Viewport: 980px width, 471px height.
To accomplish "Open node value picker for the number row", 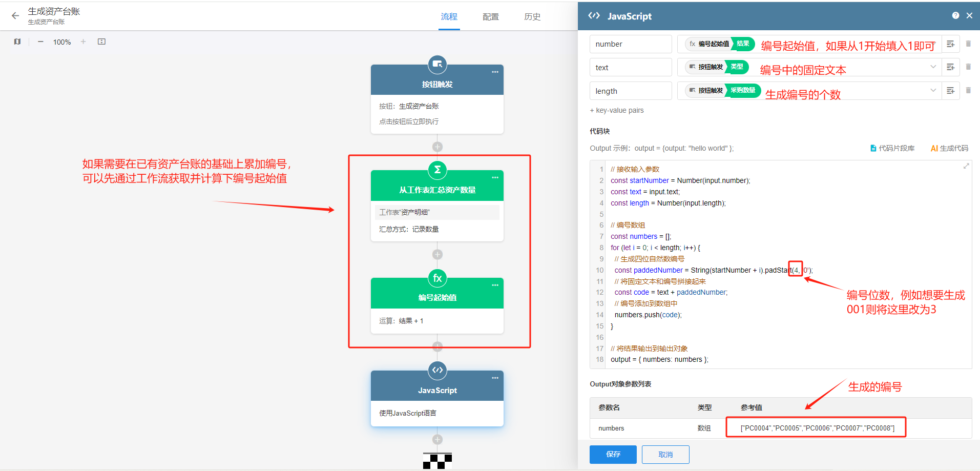I will coord(950,44).
